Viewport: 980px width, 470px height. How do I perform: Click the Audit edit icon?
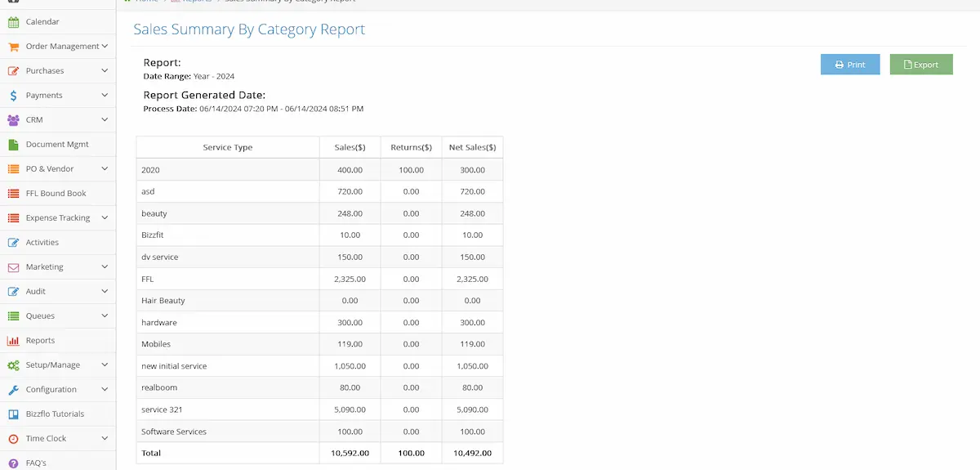13,292
